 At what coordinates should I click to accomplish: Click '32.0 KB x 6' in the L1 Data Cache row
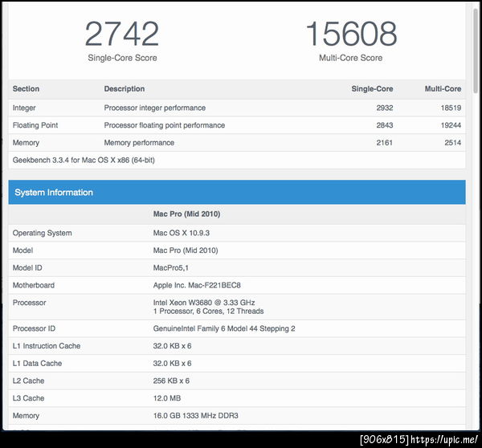(x=172, y=363)
